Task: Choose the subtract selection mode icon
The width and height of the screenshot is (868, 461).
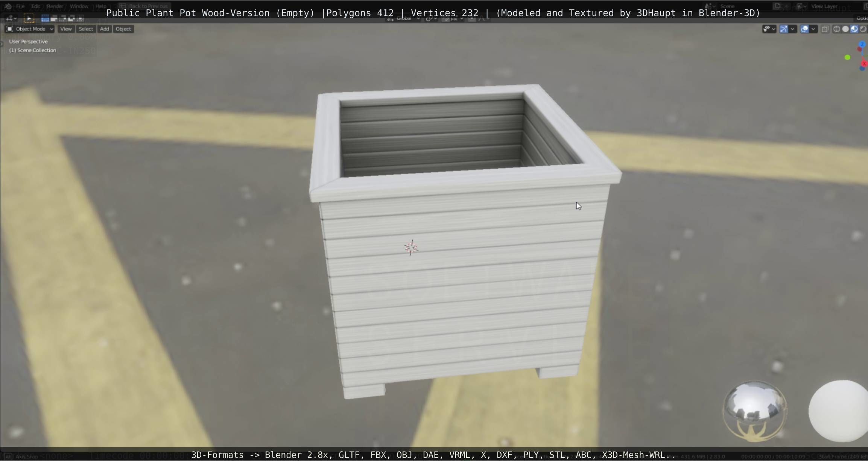Action: coord(62,18)
